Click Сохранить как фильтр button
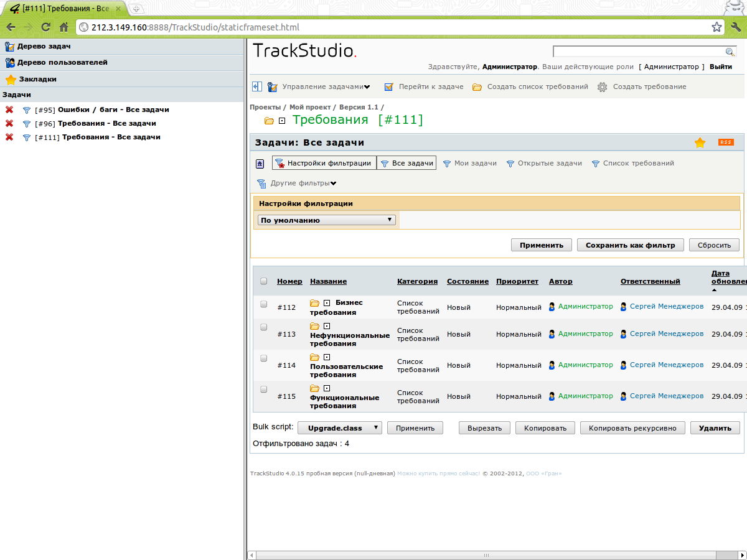 click(630, 245)
